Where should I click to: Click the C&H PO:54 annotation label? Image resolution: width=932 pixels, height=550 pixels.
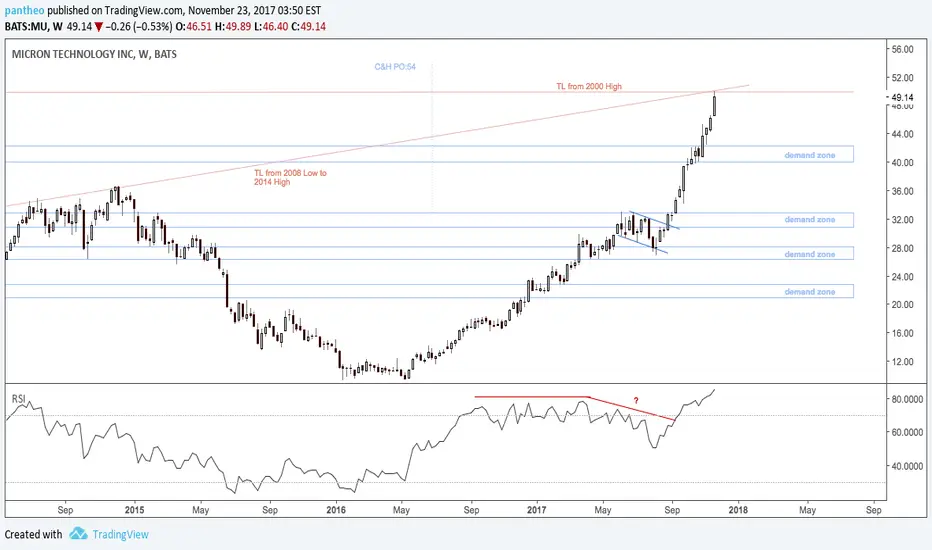pos(395,67)
